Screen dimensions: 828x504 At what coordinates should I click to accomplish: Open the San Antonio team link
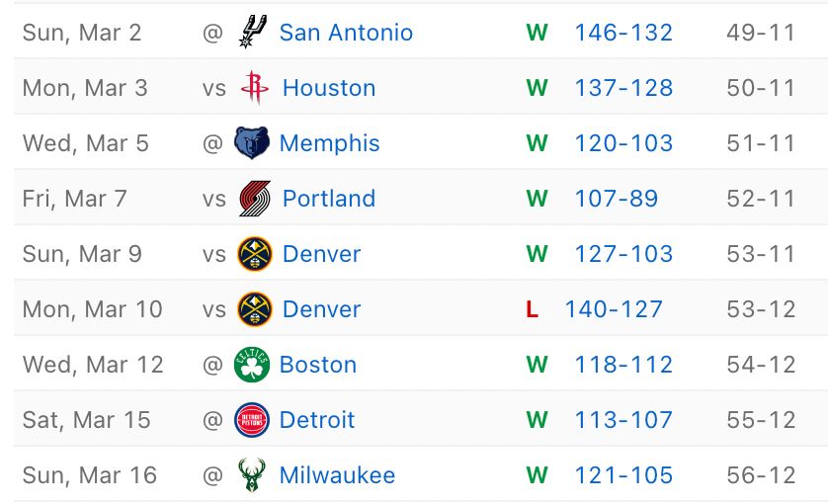[x=346, y=33]
